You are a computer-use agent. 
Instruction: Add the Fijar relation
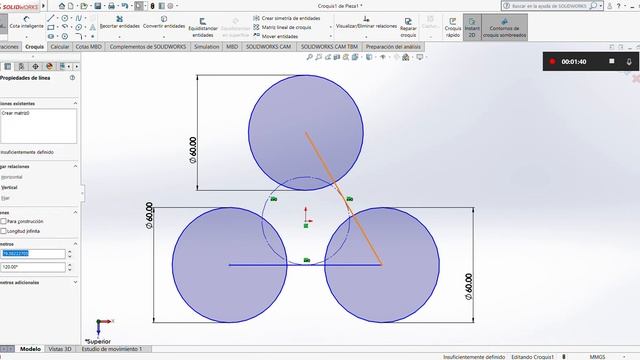point(5,198)
